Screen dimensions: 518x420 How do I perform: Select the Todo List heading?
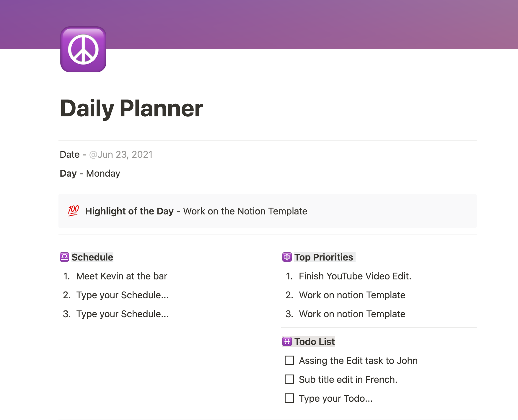click(x=314, y=342)
